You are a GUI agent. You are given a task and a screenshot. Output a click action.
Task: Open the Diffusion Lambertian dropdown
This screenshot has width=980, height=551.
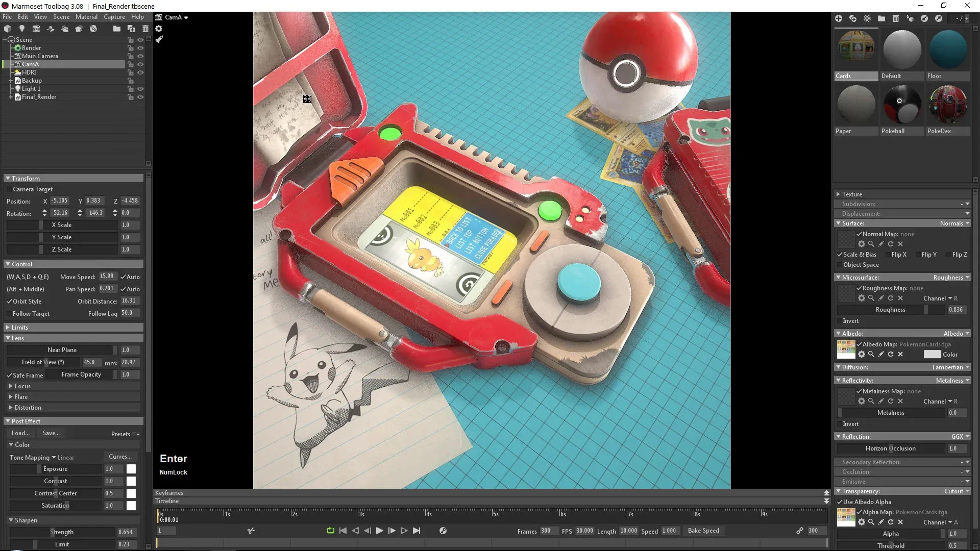click(950, 367)
